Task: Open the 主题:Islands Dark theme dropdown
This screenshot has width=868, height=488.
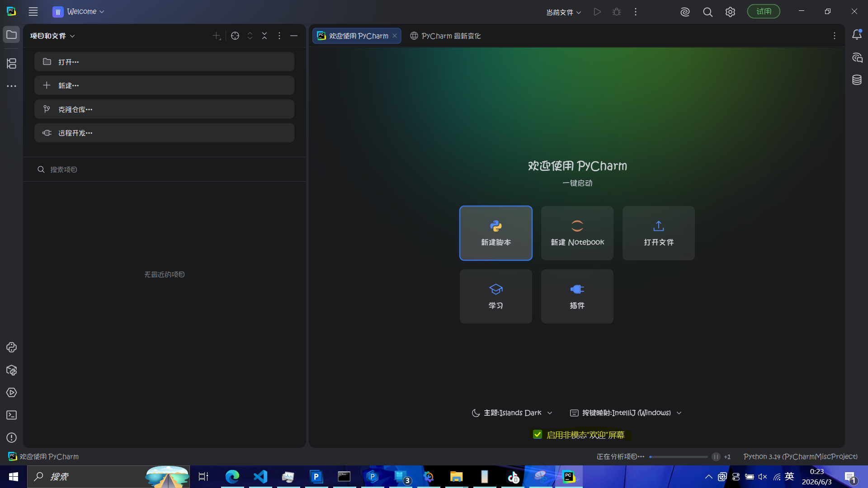Action: [x=512, y=413]
